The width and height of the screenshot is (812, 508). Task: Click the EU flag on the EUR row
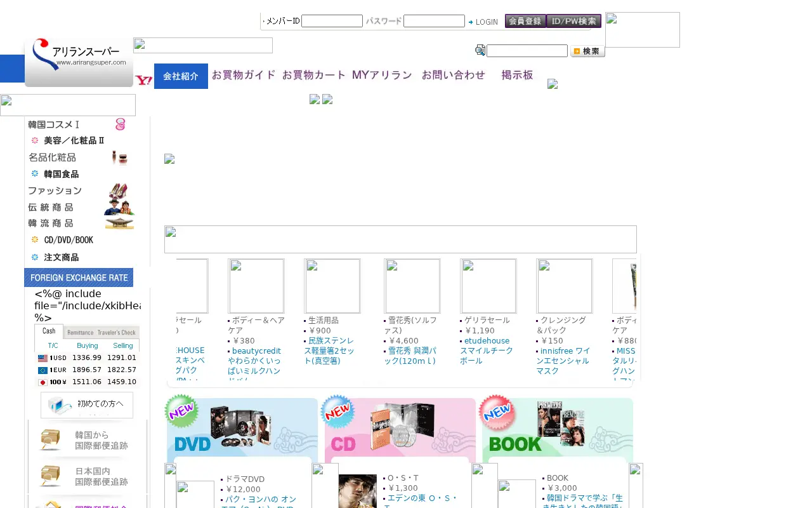[43, 370]
